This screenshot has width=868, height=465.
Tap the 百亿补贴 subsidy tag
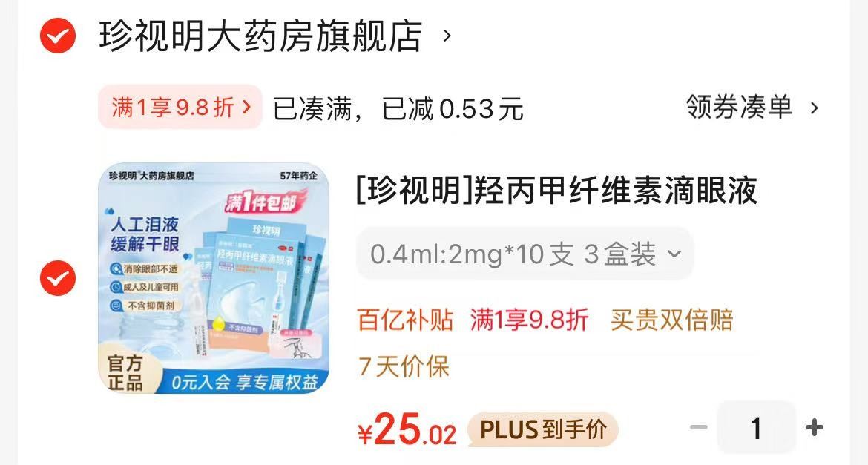[x=406, y=320]
